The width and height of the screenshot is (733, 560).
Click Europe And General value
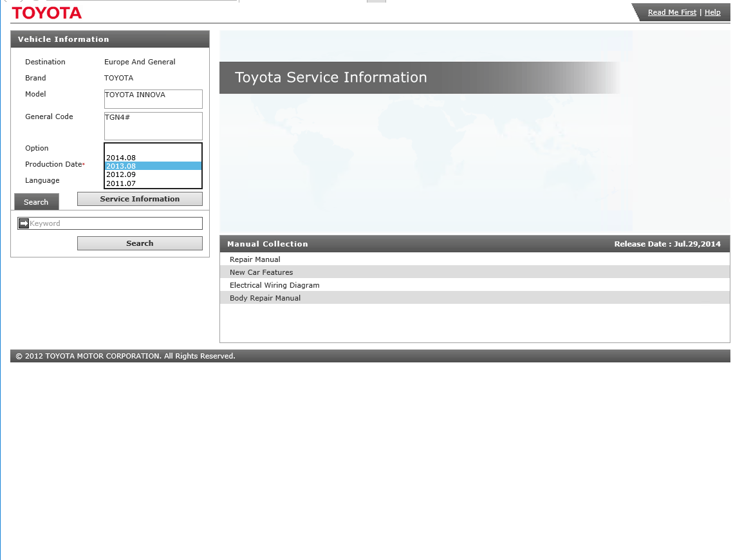pyautogui.click(x=139, y=62)
